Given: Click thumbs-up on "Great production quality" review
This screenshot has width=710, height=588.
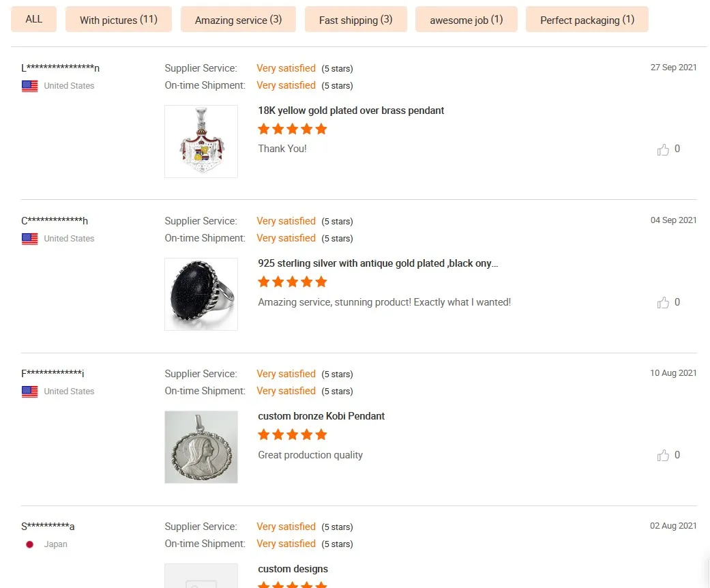Looking at the screenshot, I should point(663,456).
